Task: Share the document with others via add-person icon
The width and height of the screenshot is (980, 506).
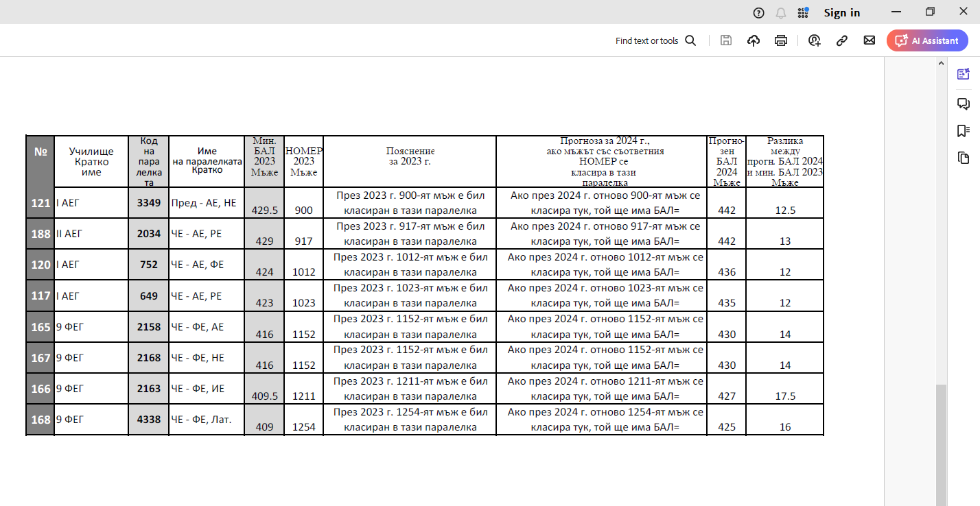Action: pyautogui.click(x=815, y=40)
